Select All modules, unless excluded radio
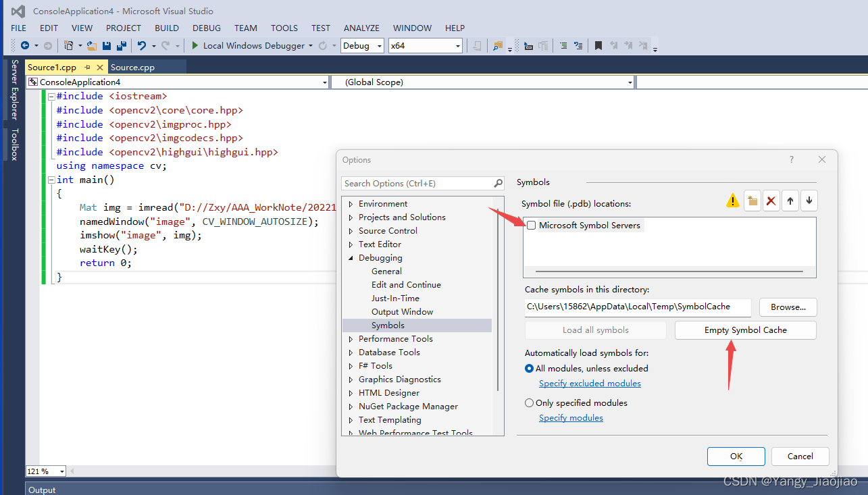Image resolution: width=868 pixels, height=495 pixels. click(x=530, y=369)
